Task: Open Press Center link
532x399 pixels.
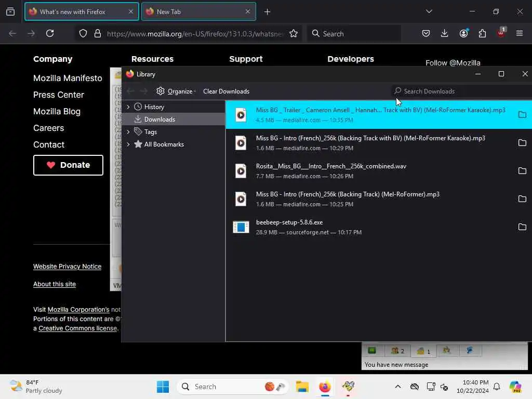Action: click(58, 95)
